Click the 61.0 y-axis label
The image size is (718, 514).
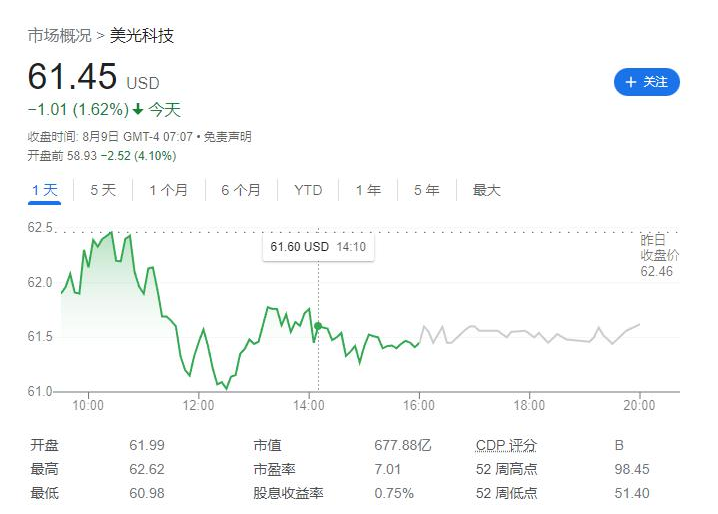pyautogui.click(x=40, y=391)
